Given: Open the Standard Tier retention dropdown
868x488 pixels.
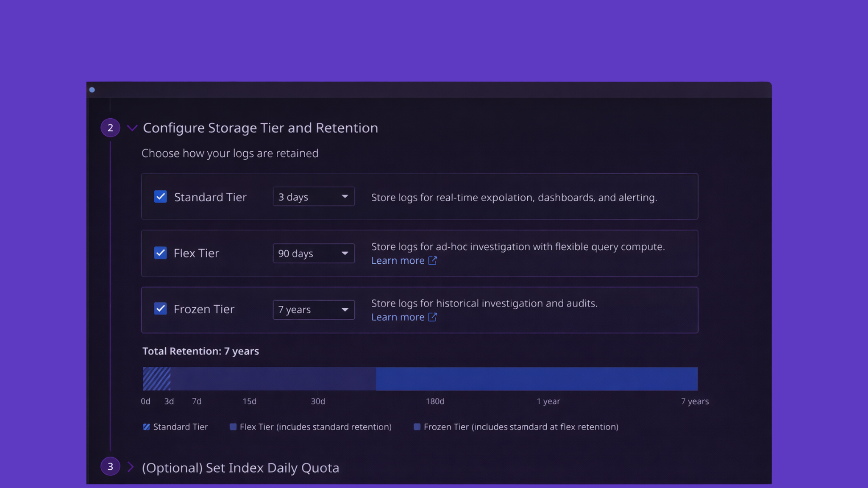Looking at the screenshot, I should click(313, 196).
